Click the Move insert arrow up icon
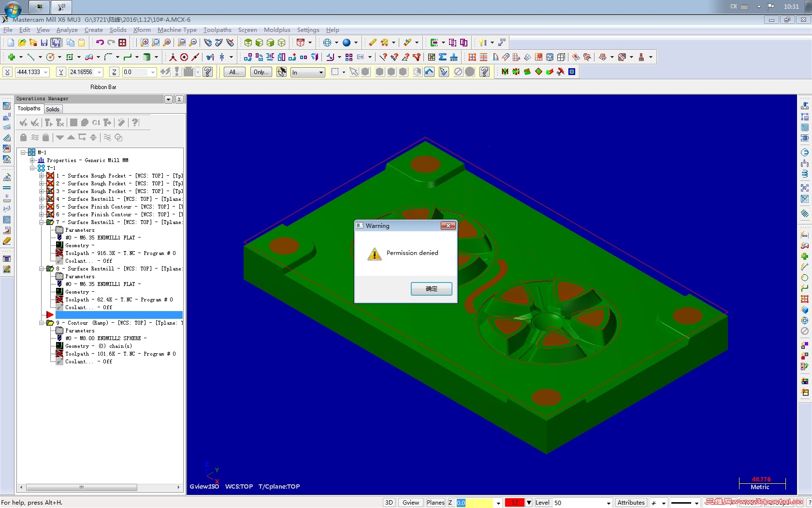812x508 pixels. point(71,138)
